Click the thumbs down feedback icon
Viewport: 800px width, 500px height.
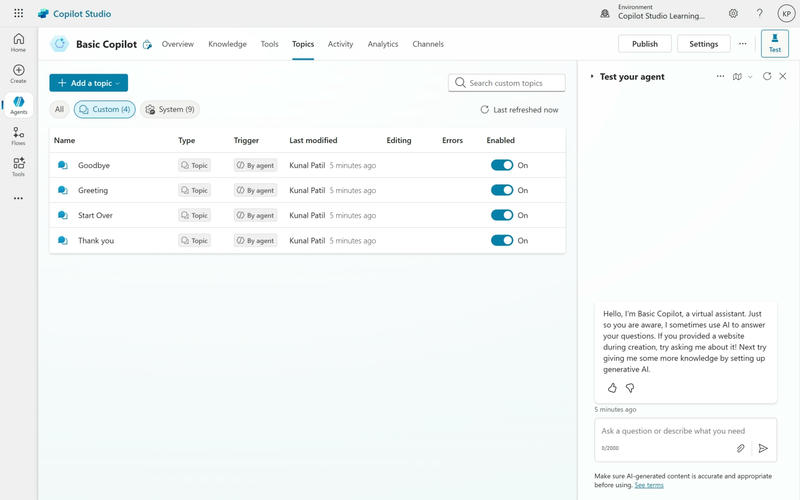pyautogui.click(x=630, y=388)
